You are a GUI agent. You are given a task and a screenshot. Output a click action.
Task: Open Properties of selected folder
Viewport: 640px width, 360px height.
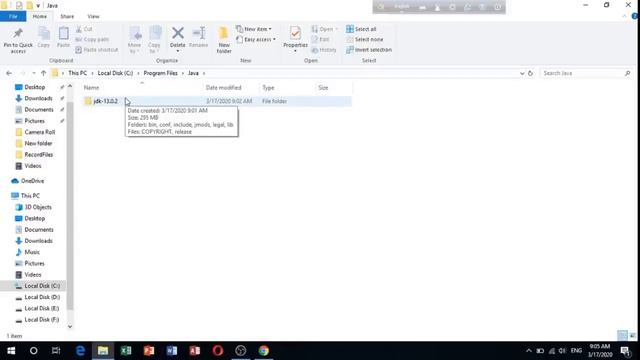pos(295,38)
